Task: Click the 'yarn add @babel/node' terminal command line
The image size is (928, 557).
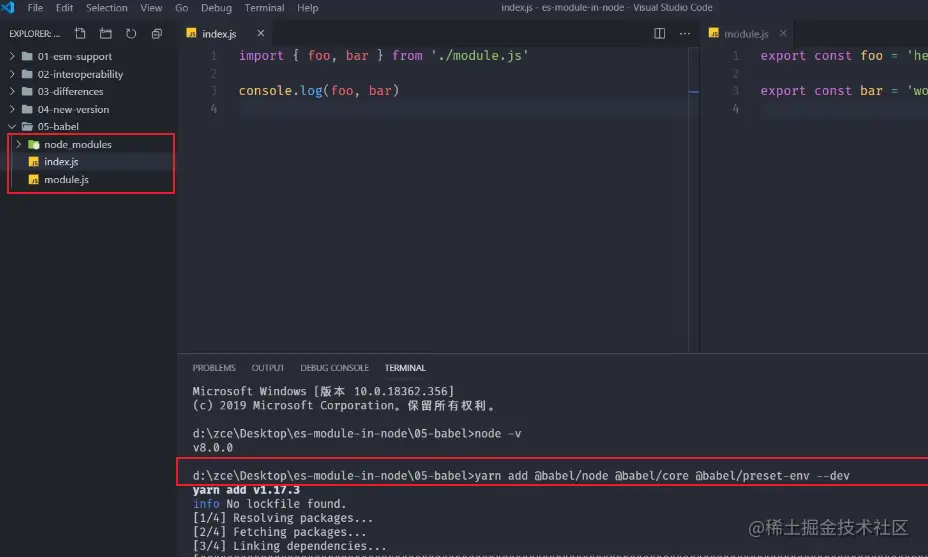Action: (521, 476)
